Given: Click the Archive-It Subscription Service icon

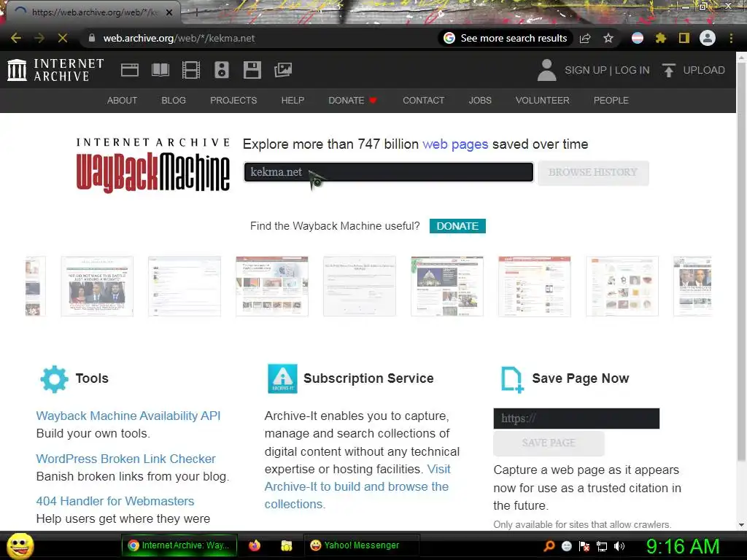Looking at the screenshot, I should coord(282,378).
